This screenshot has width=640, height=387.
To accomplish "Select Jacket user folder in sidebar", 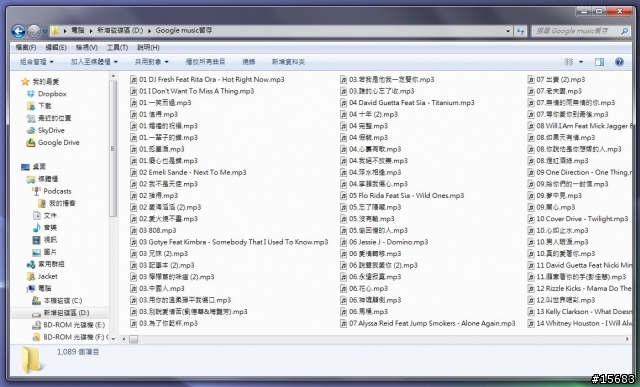I will 42,276.
